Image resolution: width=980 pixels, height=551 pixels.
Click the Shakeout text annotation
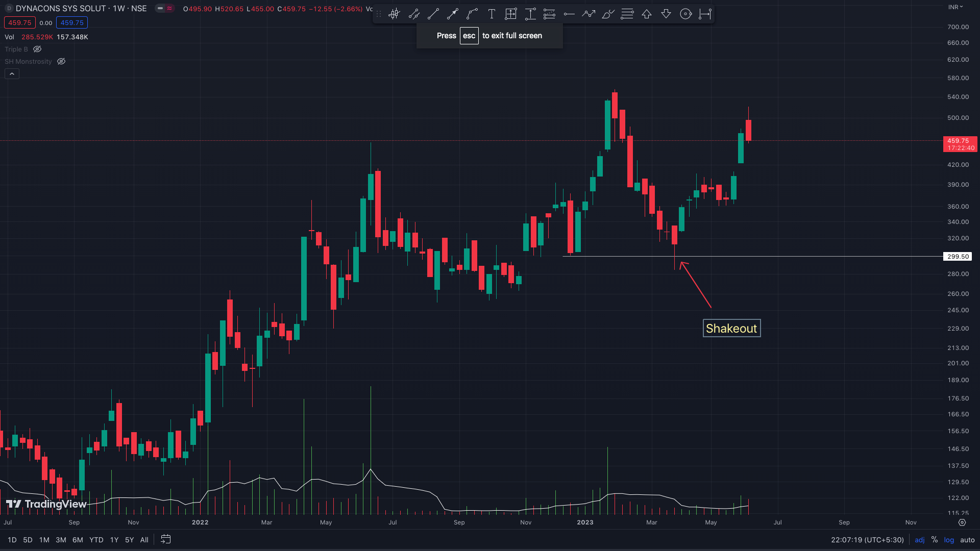pos(731,329)
